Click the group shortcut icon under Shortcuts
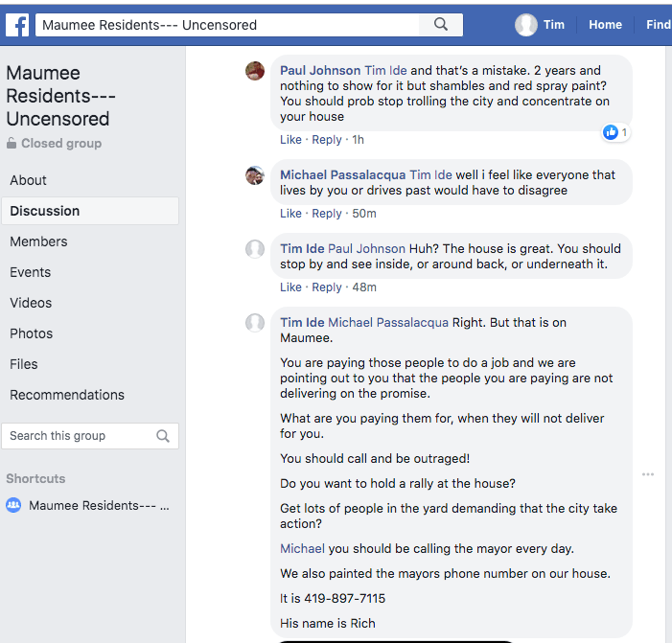Screen dimensions: 672x643 click(13, 505)
